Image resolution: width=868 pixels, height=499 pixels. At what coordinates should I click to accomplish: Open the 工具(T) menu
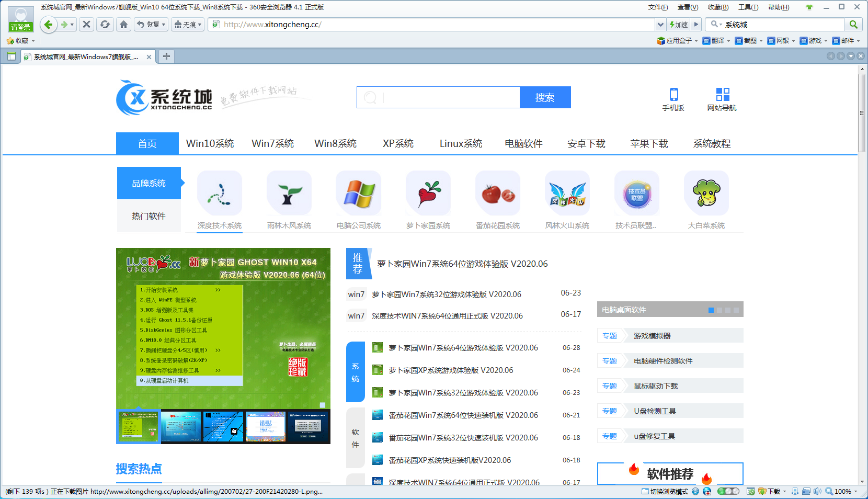748,7
